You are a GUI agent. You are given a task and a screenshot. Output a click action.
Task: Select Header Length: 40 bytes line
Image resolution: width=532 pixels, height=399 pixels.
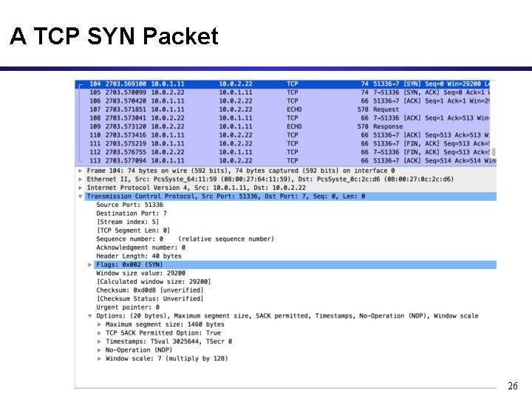139,256
